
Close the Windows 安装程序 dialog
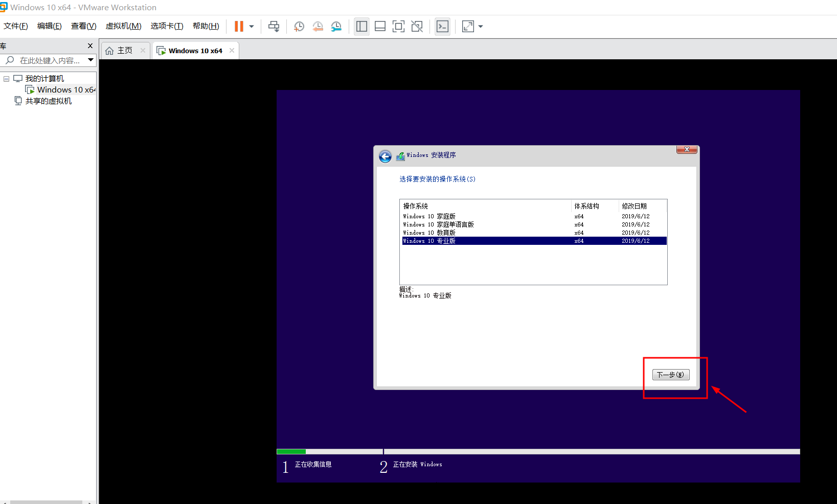coord(687,149)
